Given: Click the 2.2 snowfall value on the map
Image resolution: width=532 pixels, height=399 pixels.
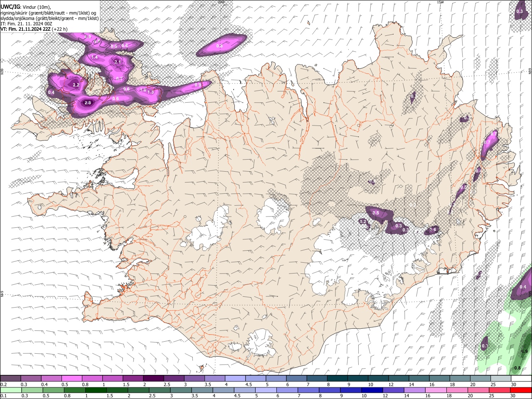Looking at the screenshot, I should coord(76,85).
